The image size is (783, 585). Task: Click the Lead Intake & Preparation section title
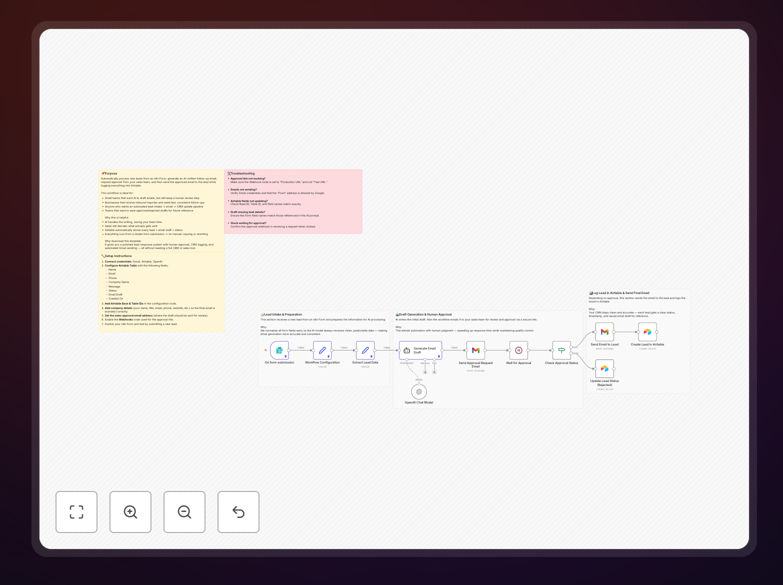(282, 315)
